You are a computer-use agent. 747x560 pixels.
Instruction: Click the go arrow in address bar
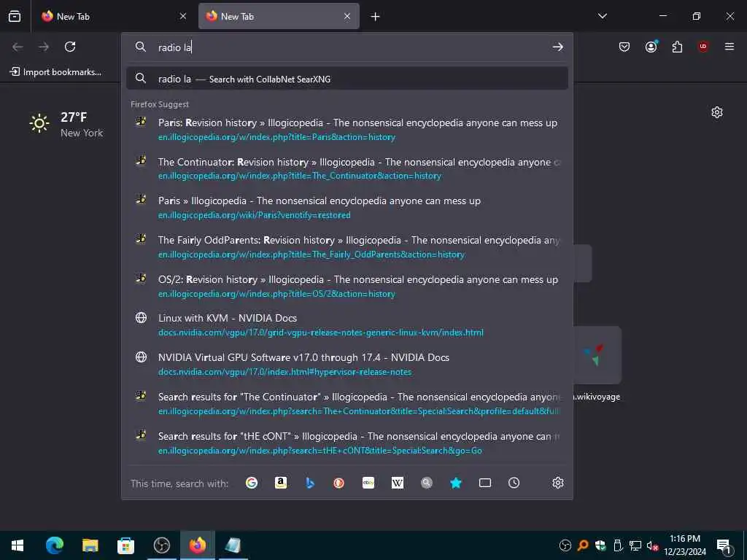pos(558,47)
